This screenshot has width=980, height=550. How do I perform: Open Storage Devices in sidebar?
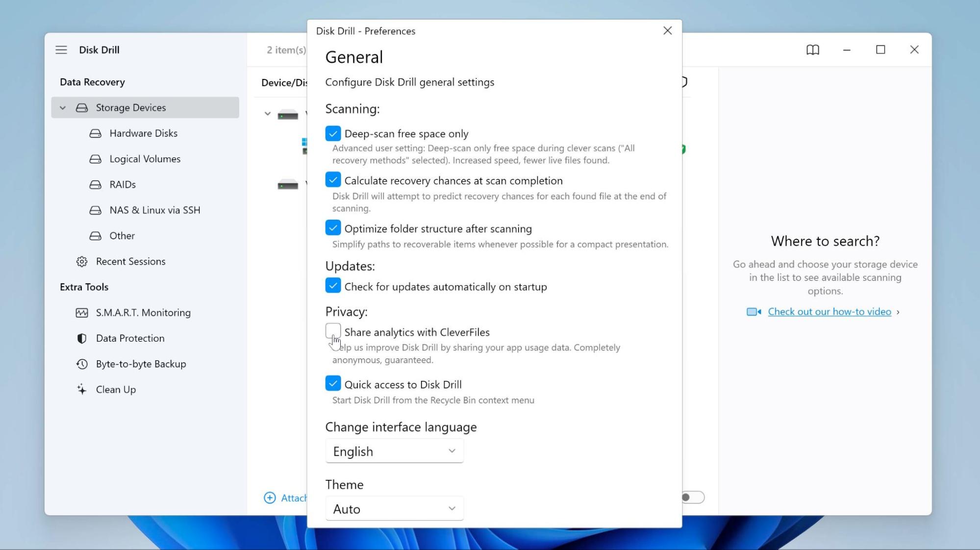145,108
